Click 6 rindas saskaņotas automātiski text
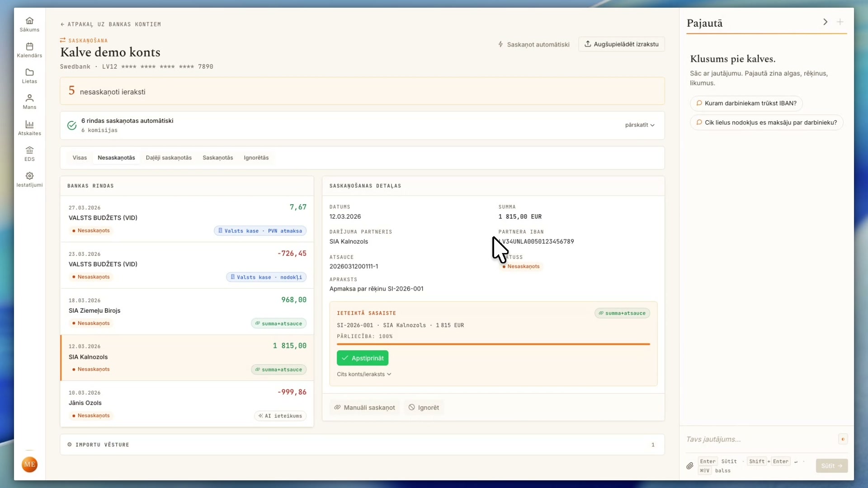Screen dimensions: 868x488 (127, 121)
